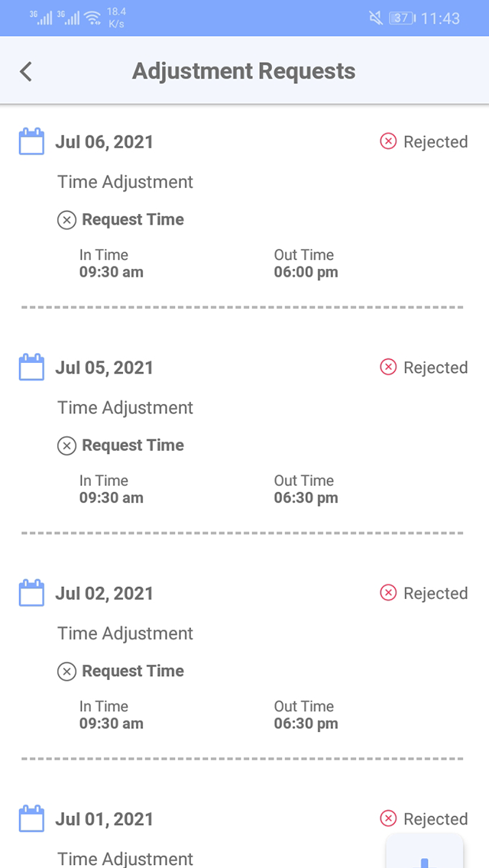Viewport: 489px width, 868px height.
Task: Tap the Request Time circle icon under Jul 06
Action: point(67,220)
